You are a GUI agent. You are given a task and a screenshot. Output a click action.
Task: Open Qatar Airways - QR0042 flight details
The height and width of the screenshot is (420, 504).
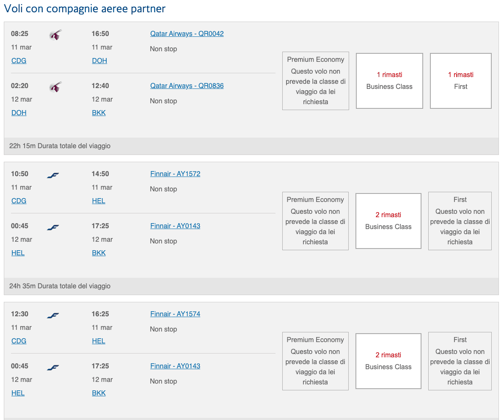click(x=187, y=34)
